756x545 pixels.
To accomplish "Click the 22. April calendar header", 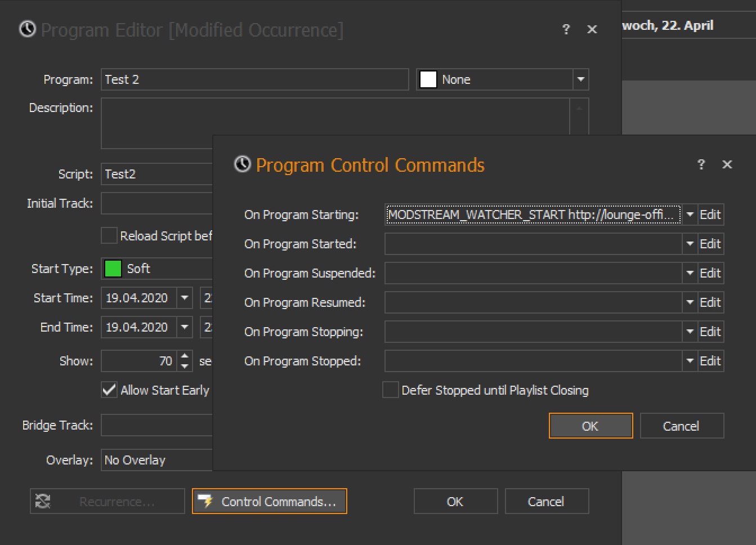I will coord(688,25).
